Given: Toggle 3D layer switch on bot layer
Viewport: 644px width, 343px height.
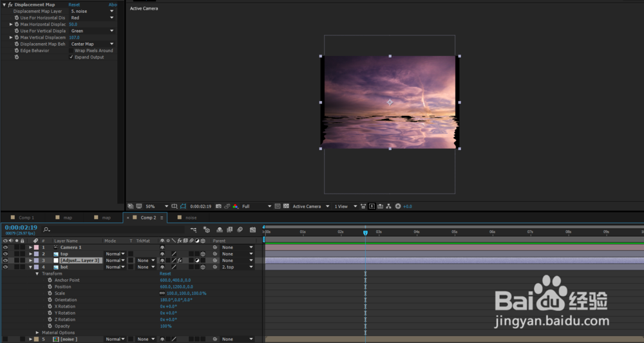Looking at the screenshot, I should pyautogui.click(x=203, y=267).
